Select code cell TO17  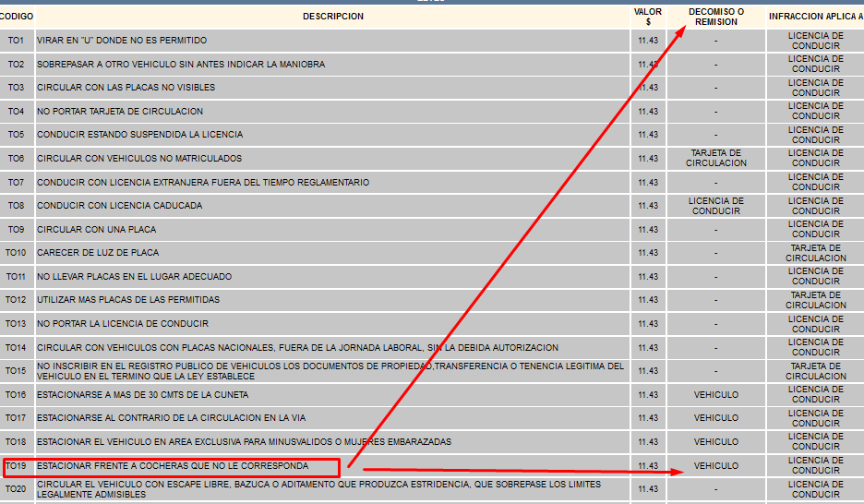click(x=16, y=418)
